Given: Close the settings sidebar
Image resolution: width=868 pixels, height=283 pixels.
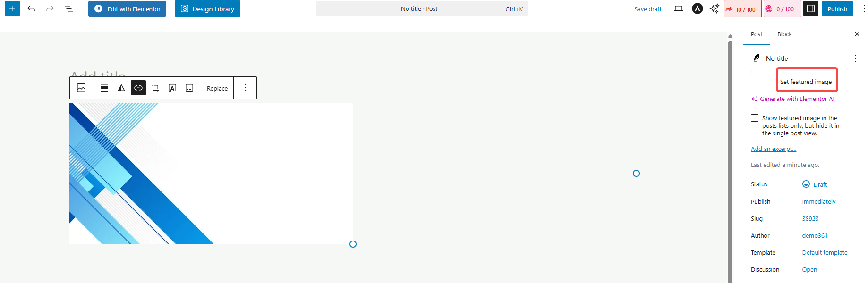Looking at the screenshot, I should tap(857, 34).
